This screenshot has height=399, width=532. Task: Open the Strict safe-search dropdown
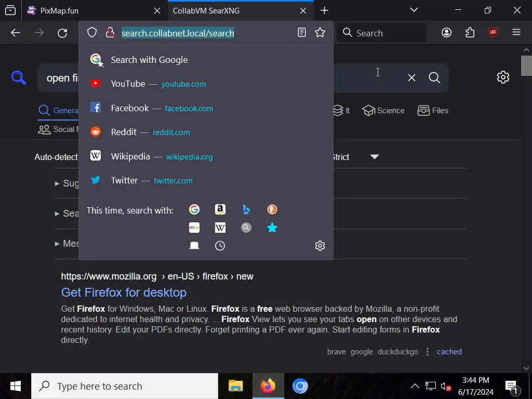(x=355, y=157)
